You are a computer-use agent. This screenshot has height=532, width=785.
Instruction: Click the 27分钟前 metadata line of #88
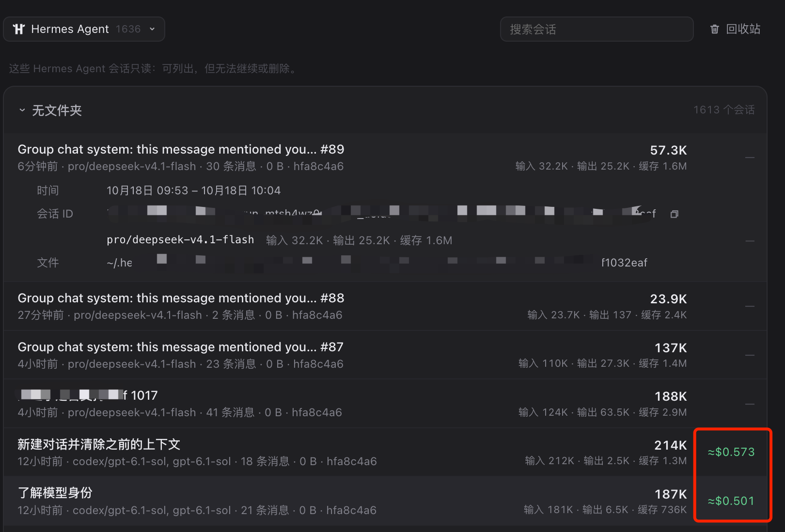pyautogui.click(x=180, y=315)
